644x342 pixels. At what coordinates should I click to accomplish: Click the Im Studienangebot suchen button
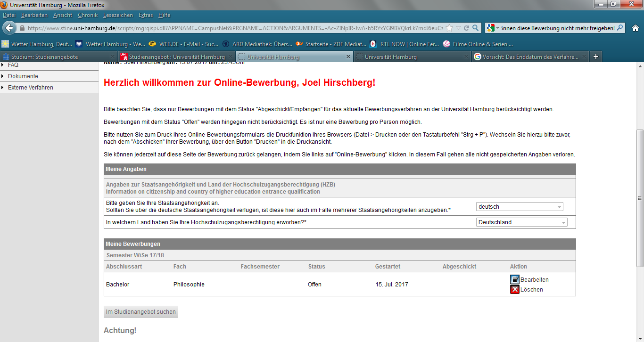pos(140,311)
